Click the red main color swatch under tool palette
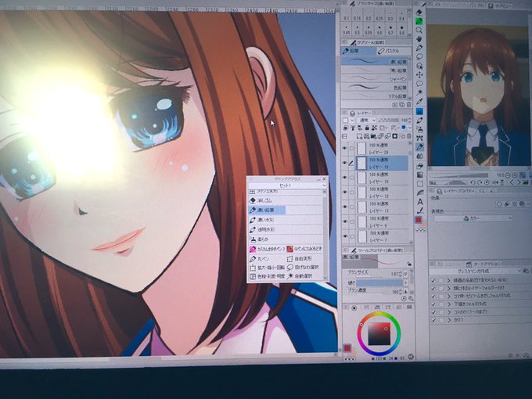The width and height of the screenshot is (532, 399). (x=419, y=220)
